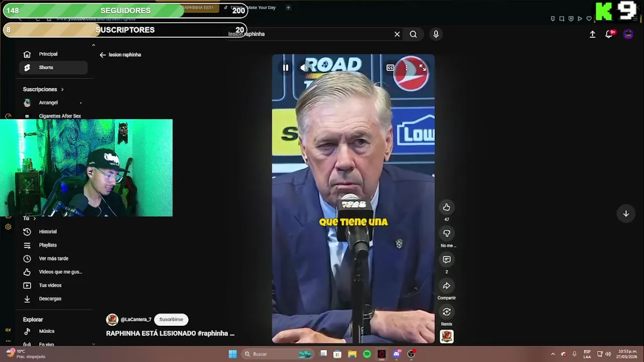Image resolution: width=644 pixels, height=362 pixels.
Task: Open the Short's three-dot options menu
Action: pyautogui.click(x=407, y=67)
